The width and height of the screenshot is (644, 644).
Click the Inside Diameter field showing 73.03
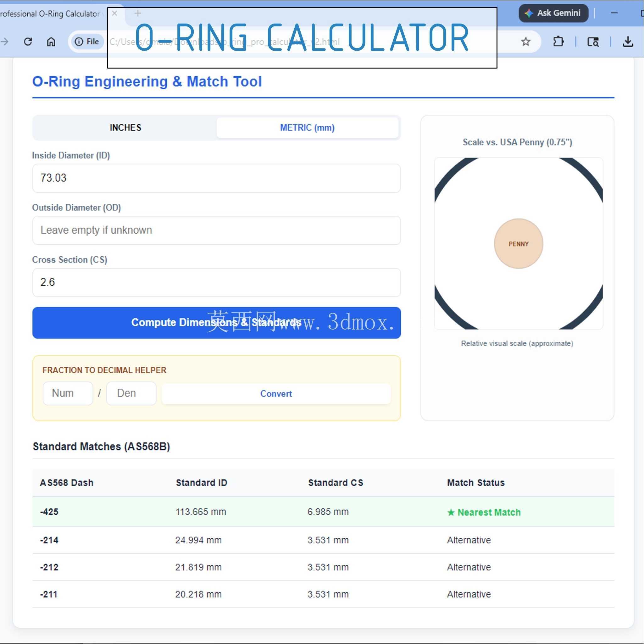click(x=217, y=178)
